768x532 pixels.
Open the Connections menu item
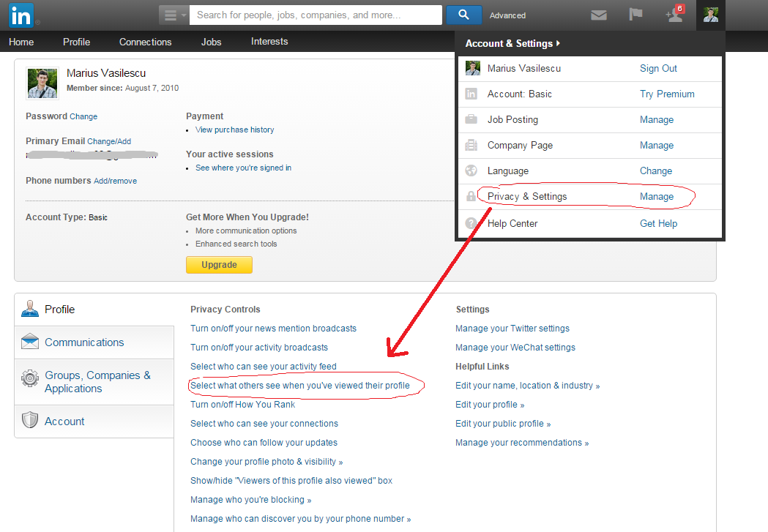(x=146, y=42)
